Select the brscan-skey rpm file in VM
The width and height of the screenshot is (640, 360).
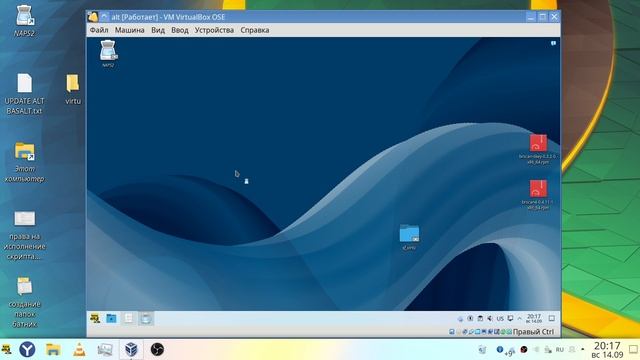pyautogui.click(x=538, y=149)
